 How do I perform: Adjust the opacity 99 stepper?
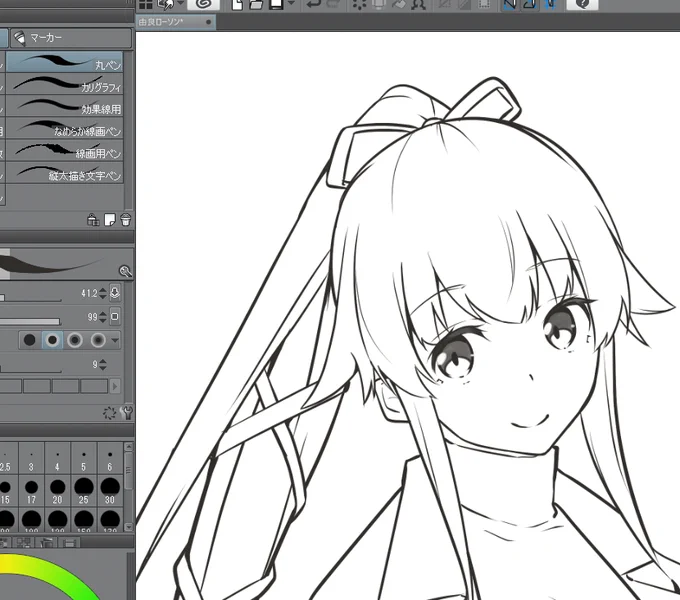[x=103, y=317]
